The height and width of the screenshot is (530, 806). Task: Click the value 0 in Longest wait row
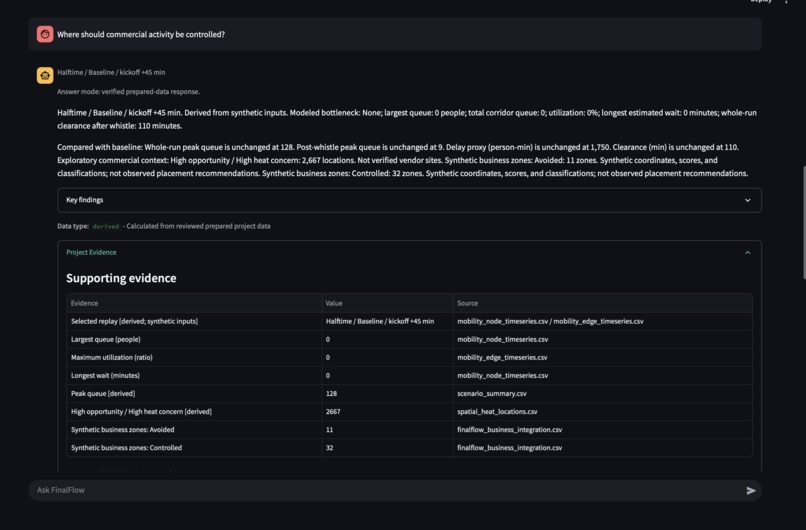327,375
